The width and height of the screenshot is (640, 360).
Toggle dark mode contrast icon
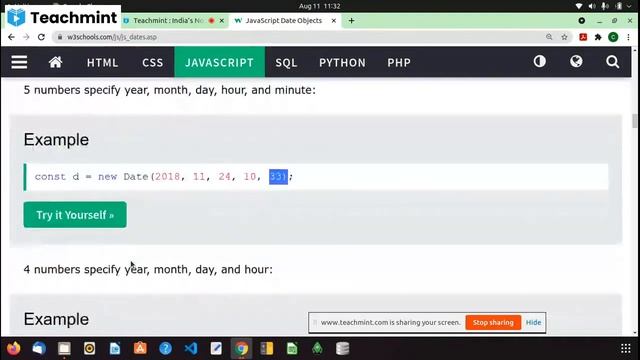click(540, 62)
